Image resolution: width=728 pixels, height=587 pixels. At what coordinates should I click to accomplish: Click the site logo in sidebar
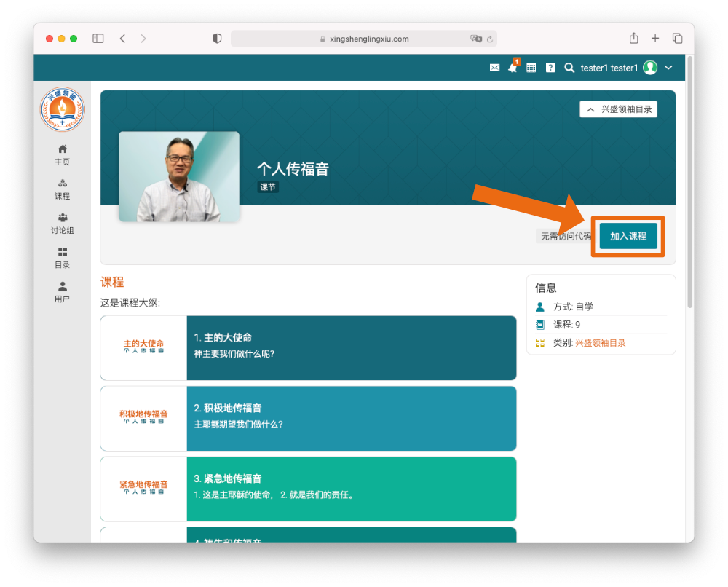62,109
